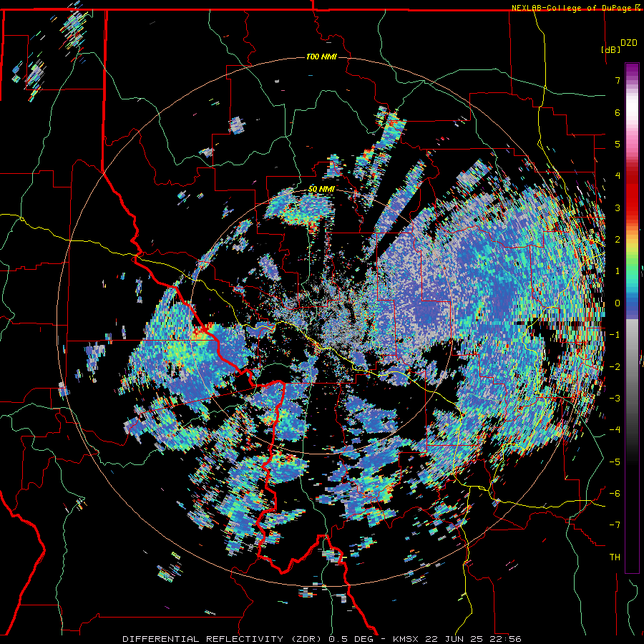Click the DZD product label above the color scale
Screen dimensions: 644x644
[629, 42]
